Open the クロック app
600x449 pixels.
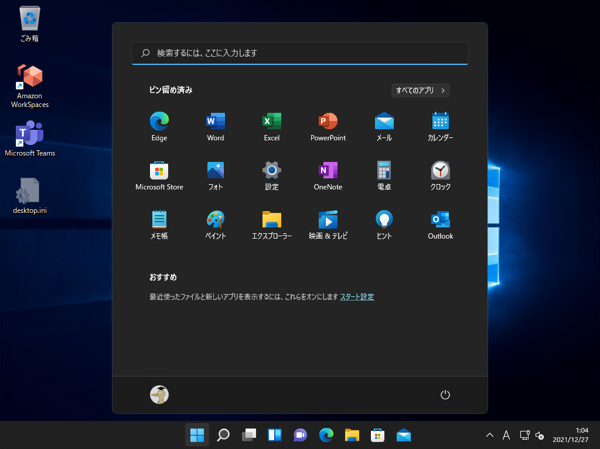pos(440,176)
